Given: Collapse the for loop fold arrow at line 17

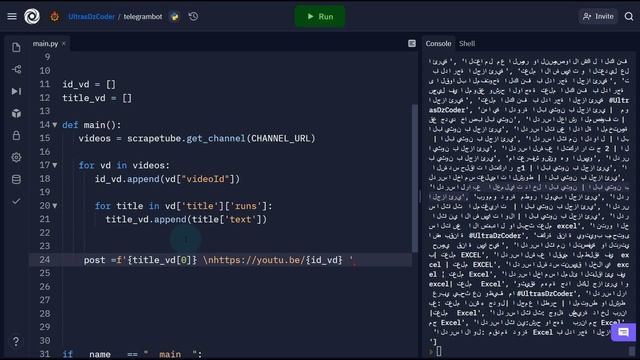Looking at the screenshot, I should coord(55,165).
